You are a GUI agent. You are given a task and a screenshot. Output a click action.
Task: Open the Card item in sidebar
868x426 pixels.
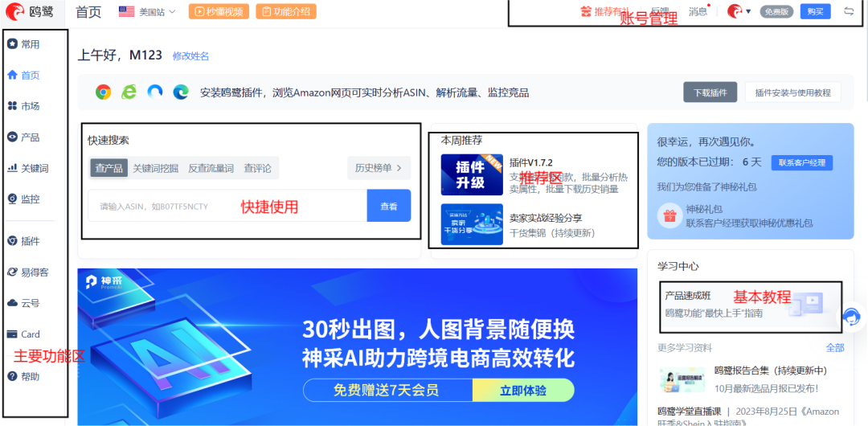coord(24,334)
